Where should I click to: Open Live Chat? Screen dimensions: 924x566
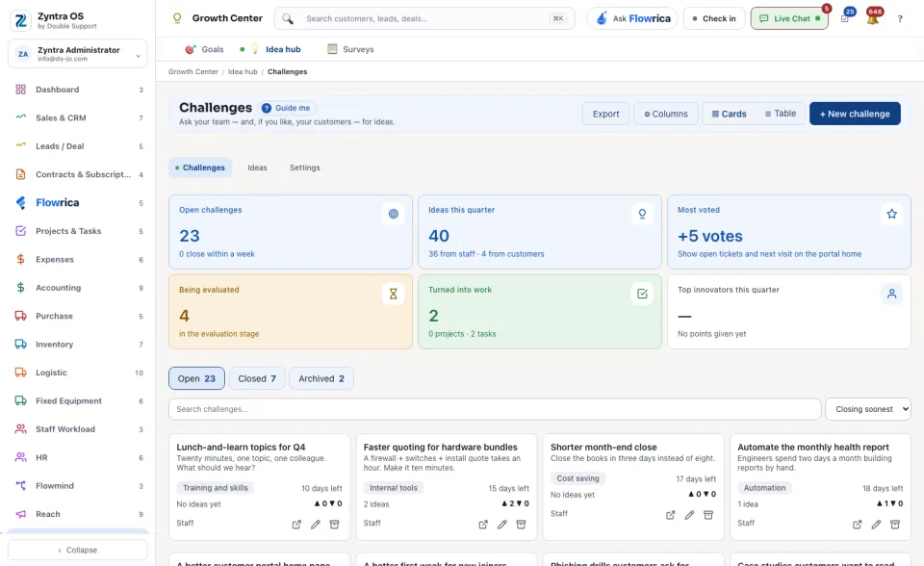coord(789,18)
